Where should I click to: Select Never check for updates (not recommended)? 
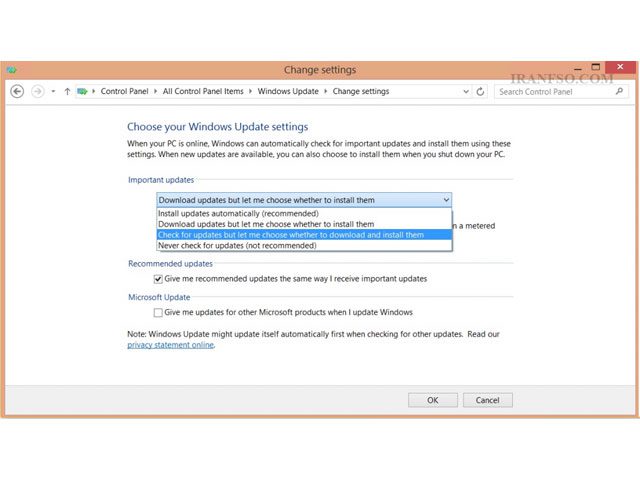(x=304, y=245)
